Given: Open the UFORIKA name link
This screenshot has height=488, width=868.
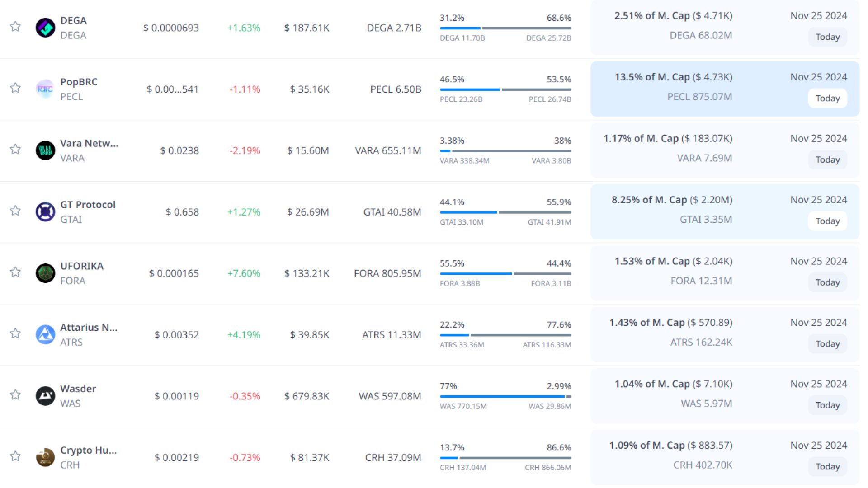Looking at the screenshot, I should (x=82, y=266).
